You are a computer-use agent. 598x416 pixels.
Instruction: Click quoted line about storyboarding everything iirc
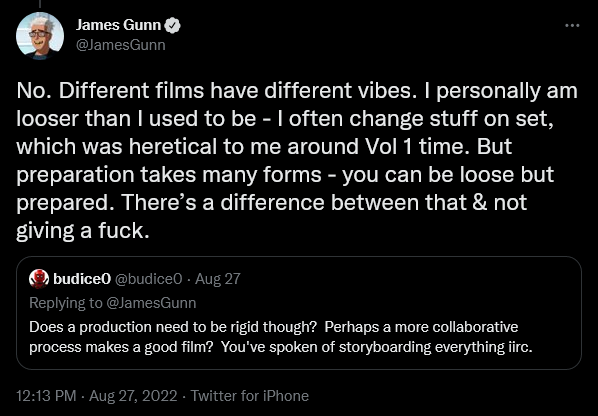[x=281, y=347]
